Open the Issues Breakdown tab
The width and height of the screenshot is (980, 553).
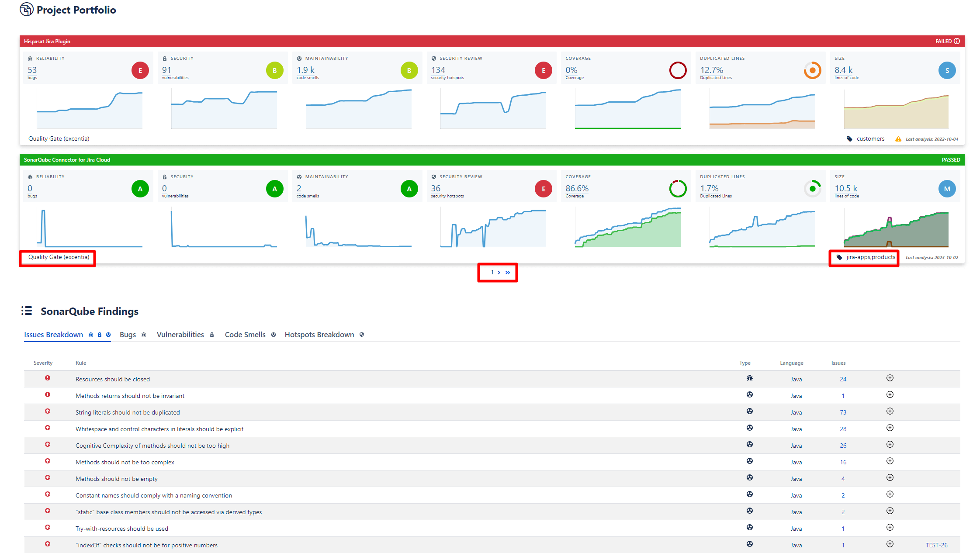click(67, 335)
